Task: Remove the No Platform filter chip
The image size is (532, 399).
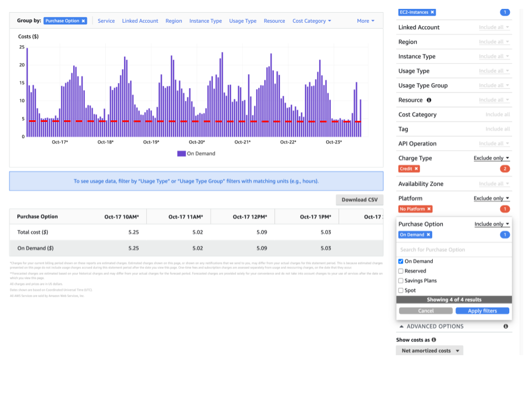Action: click(x=429, y=209)
